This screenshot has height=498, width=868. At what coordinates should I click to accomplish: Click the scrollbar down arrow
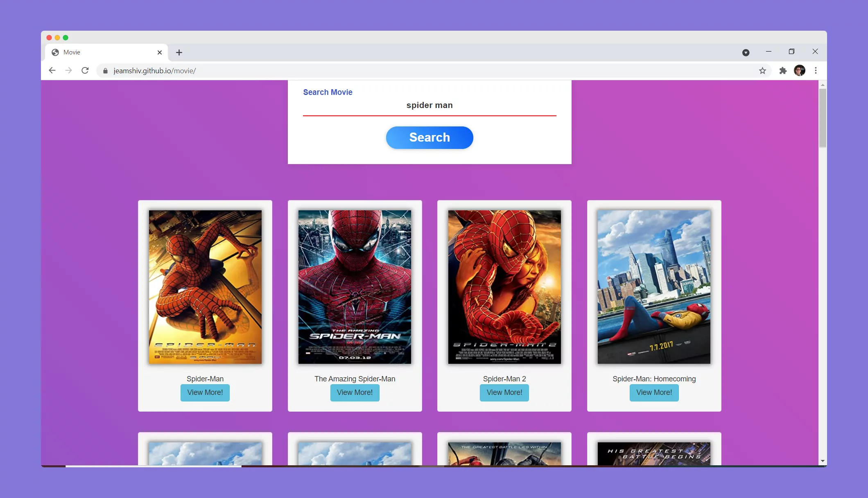[x=823, y=461]
